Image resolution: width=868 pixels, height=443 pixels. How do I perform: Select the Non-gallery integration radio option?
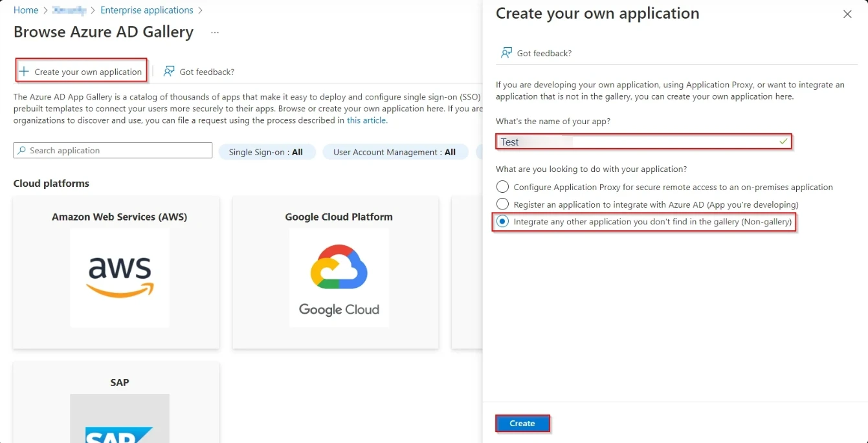503,222
